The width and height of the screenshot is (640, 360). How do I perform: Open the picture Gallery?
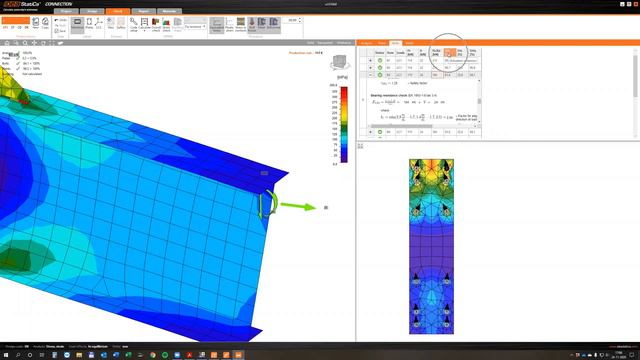[121, 24]
